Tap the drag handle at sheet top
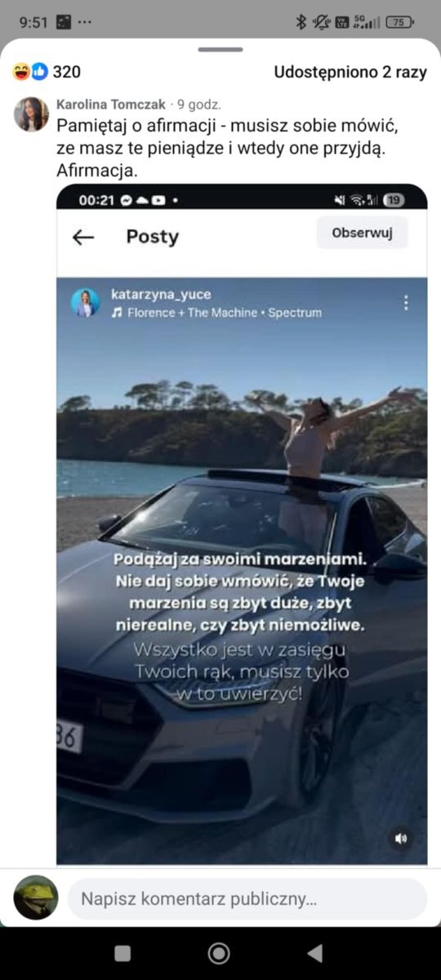Screen dimensions: 441x980 click(220, 49)
